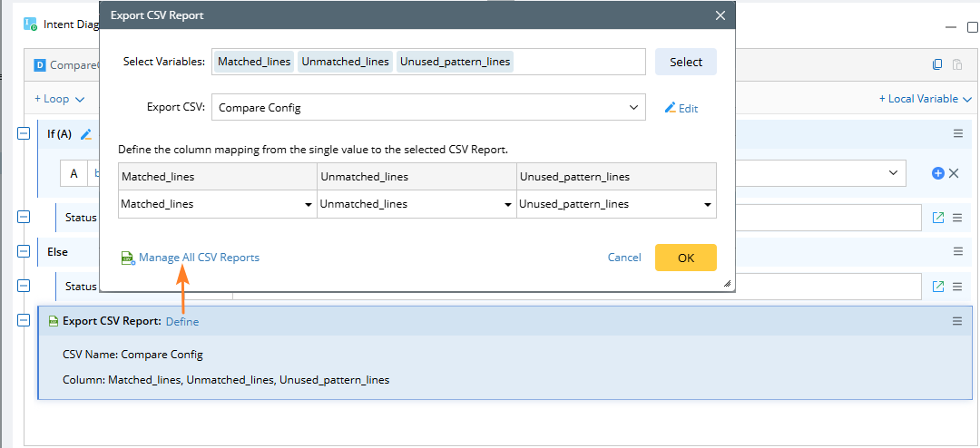This screenshot has width=980, height=448.
Task: Open the hamburger menu on the Export CSV Report row
Action: [x=957, y=321]
